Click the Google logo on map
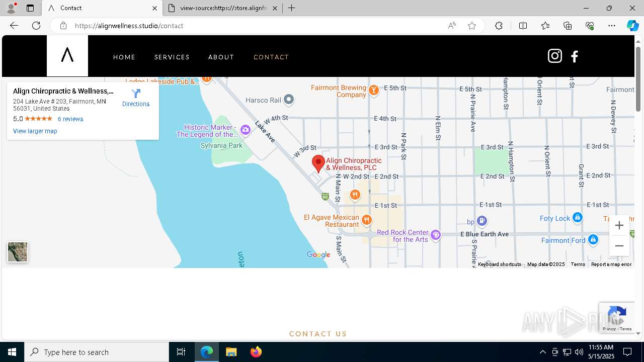This screenshot has height=362, width=644. tap(318, 255)
